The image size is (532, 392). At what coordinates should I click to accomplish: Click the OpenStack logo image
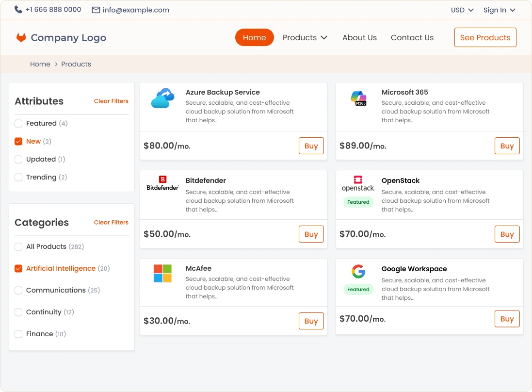[x=358, y=183]
